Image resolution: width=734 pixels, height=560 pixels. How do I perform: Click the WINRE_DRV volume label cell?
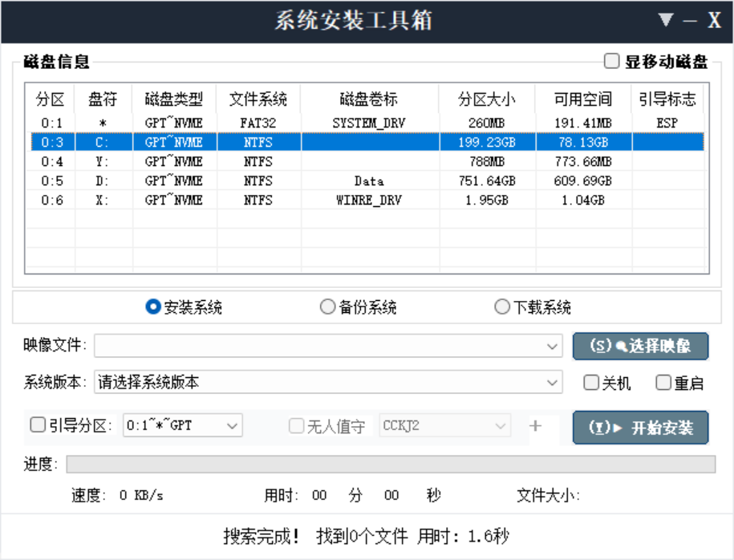coord(369,200)
